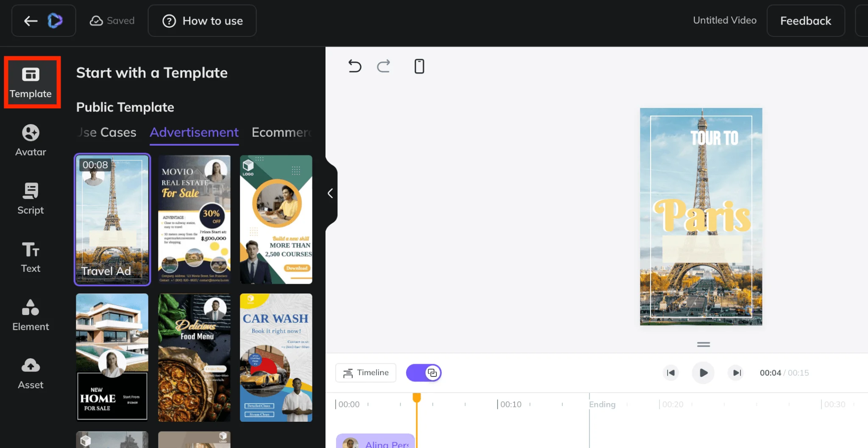Open the Script panel
868x448 pixels.
coord(31,199)
